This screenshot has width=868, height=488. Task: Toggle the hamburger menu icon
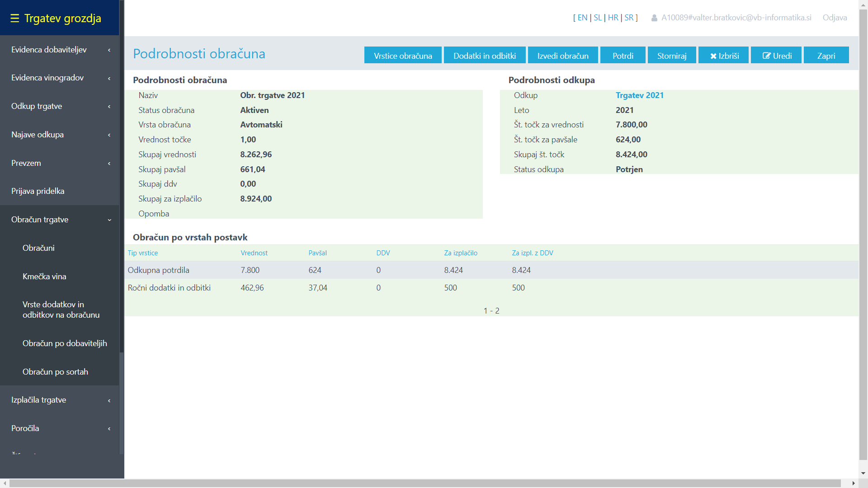tap(15, 18)
